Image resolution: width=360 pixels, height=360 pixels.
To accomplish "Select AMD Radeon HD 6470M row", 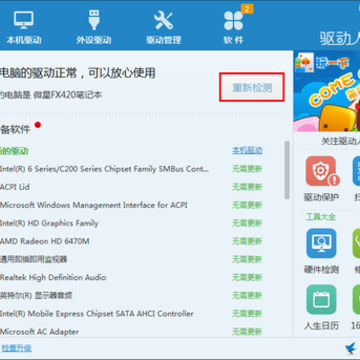I will point(131,241).
